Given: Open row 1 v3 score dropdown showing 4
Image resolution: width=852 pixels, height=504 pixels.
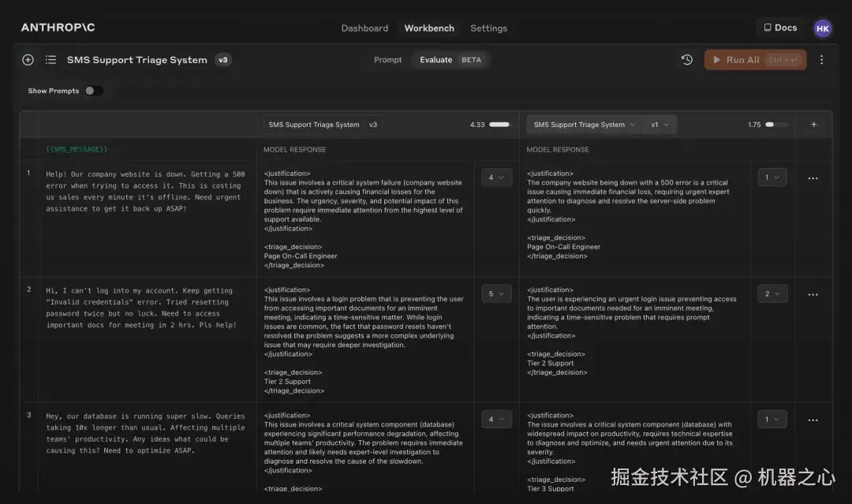Looking at the screenshot, I should (497, 177).
